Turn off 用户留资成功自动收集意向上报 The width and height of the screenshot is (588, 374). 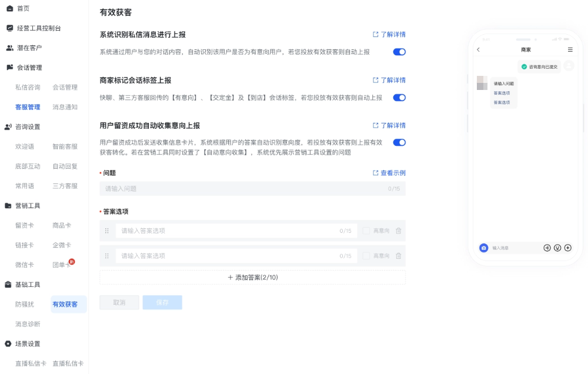click(399, 142)
